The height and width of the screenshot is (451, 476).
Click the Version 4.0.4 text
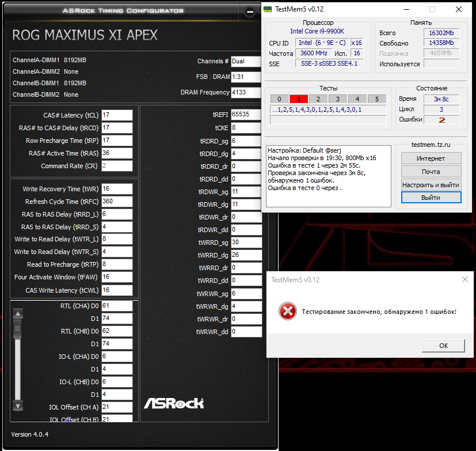30,434
